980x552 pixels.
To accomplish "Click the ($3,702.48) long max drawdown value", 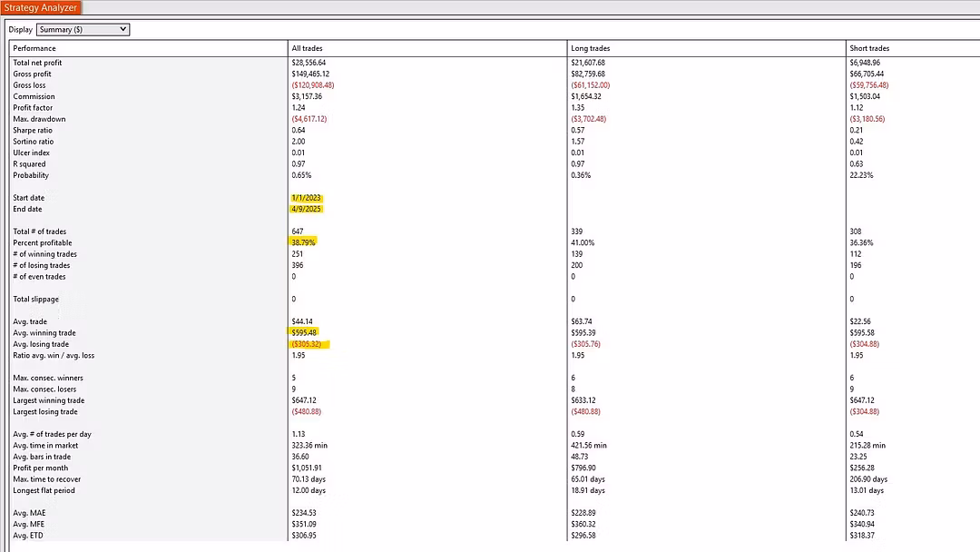I will point(589,119).
